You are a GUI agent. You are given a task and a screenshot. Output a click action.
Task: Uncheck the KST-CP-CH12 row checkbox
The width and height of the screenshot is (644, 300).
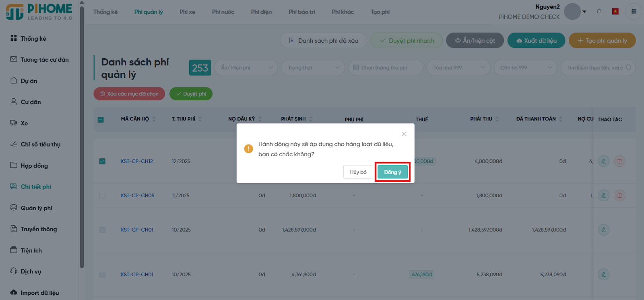pos(102,161)
